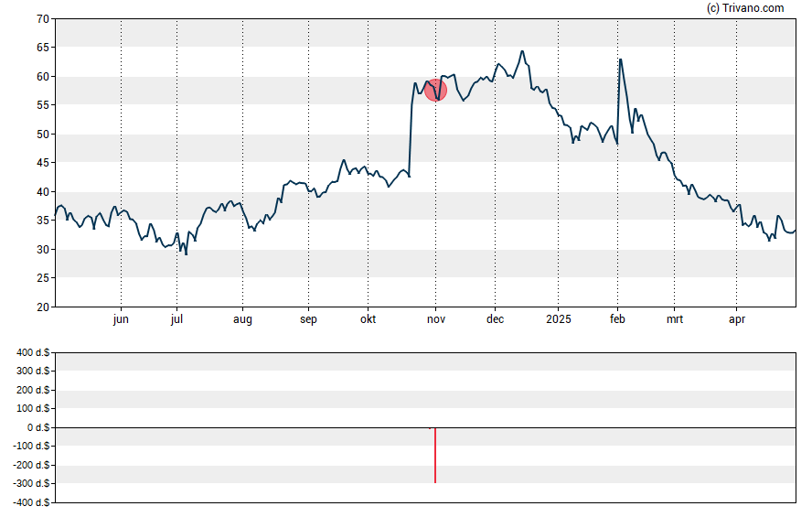Click the '300 d.$' axis label
The height and width of the screenshot is (517, 812).
(33, 371)
